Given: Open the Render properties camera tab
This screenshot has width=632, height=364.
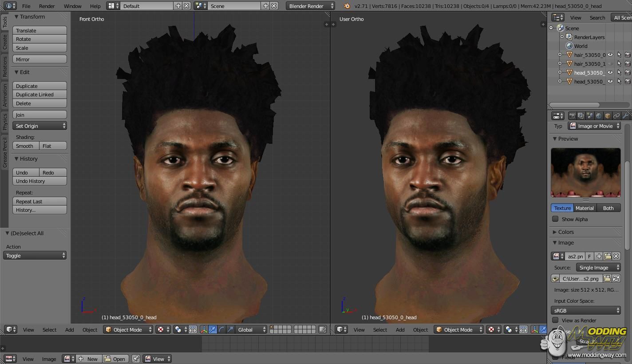Looking at the screenshot, I should pos(572,116).
